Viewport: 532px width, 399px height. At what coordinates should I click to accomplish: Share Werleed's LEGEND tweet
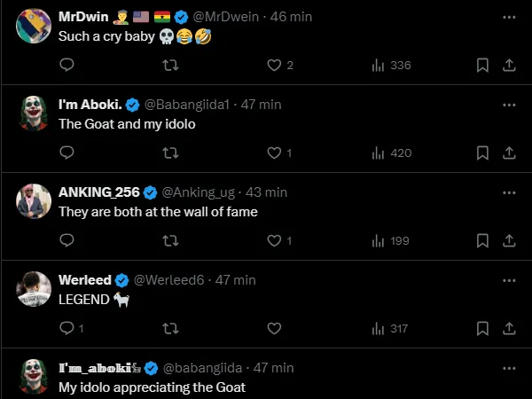[x=510, y=328]
